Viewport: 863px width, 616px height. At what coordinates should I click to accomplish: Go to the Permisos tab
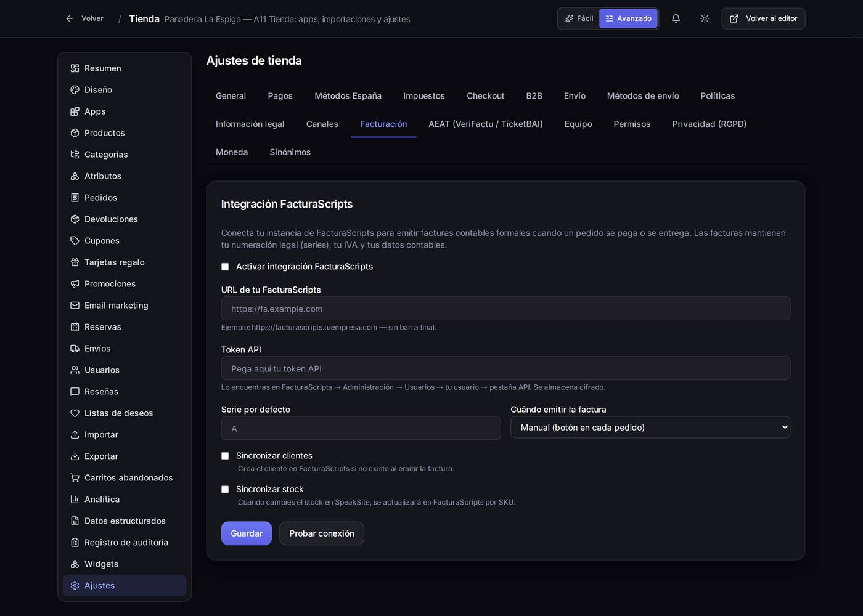(x=632, y=124)
